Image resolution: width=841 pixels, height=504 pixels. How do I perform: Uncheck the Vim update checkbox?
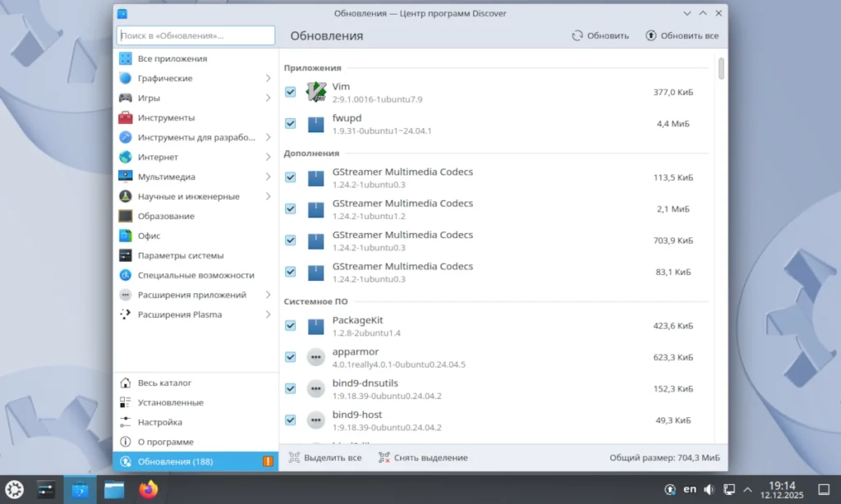pos(290,92)
